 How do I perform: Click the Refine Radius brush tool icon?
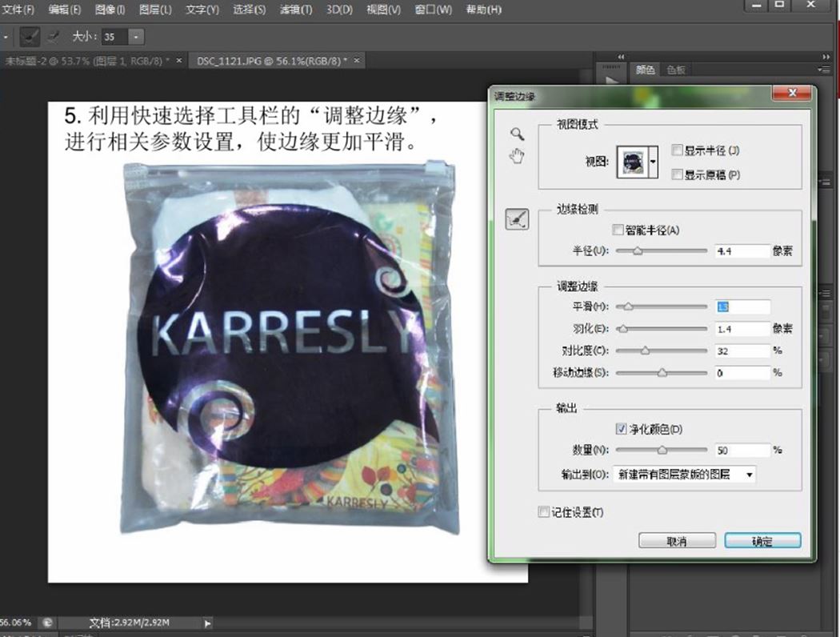517,219
